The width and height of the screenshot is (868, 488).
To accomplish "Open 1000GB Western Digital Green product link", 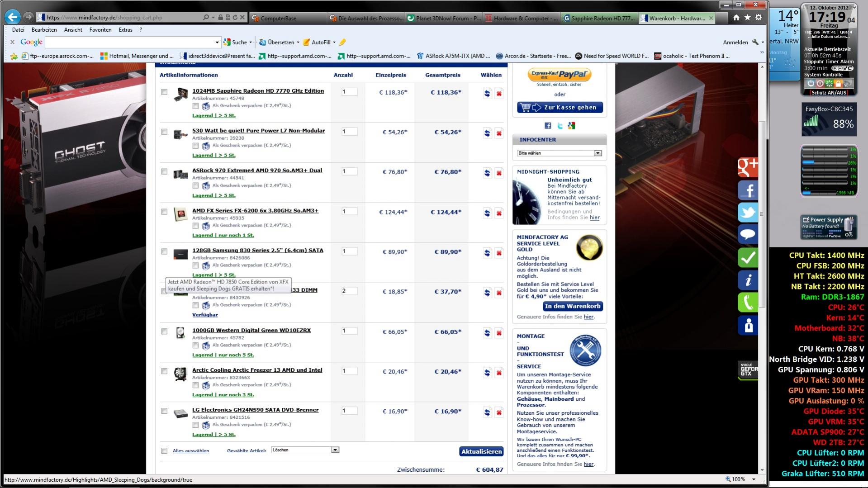I will tap(251, 330).
